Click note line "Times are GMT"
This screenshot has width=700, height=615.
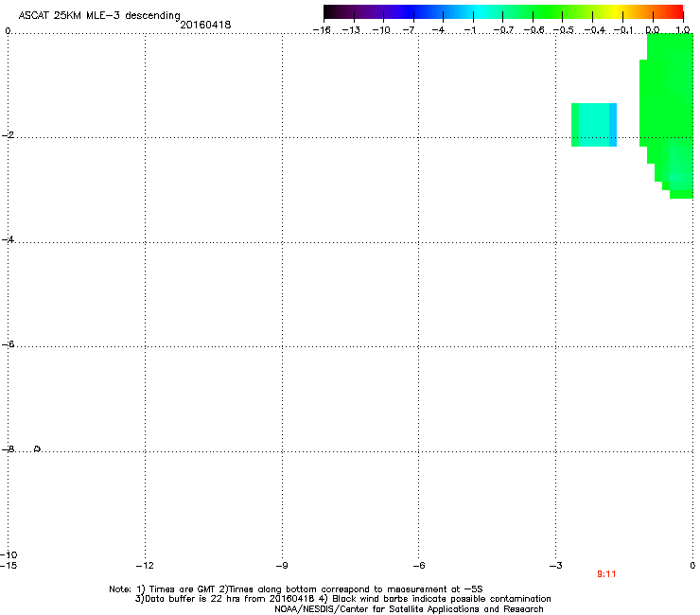183,589
